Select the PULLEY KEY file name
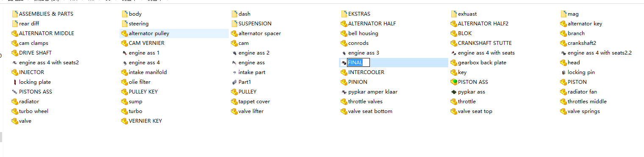The height and width of the screenshot is (157, 644). [143, 92]
